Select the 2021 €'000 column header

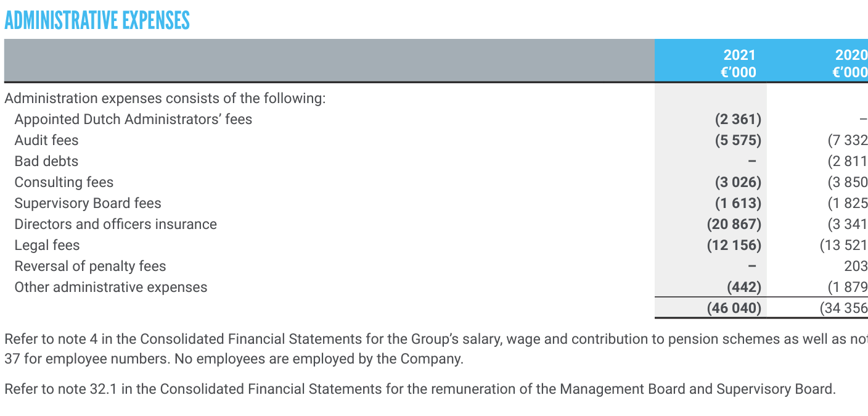point(738,64)
